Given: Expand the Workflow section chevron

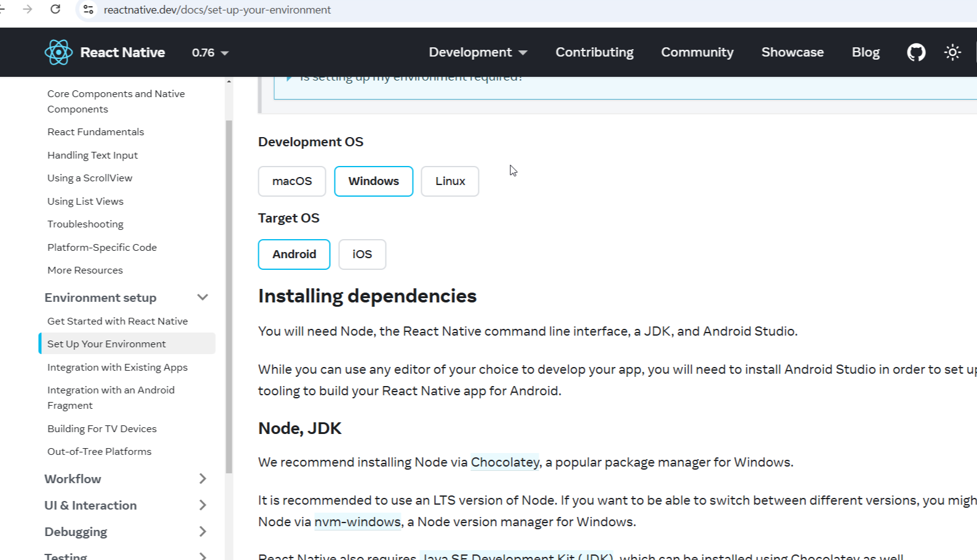Looking at the screenshot, I should click(x=202, y=479).
